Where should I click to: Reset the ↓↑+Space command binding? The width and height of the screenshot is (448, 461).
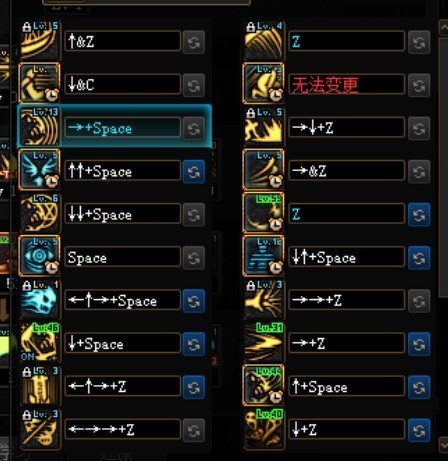tap(419, 258)
